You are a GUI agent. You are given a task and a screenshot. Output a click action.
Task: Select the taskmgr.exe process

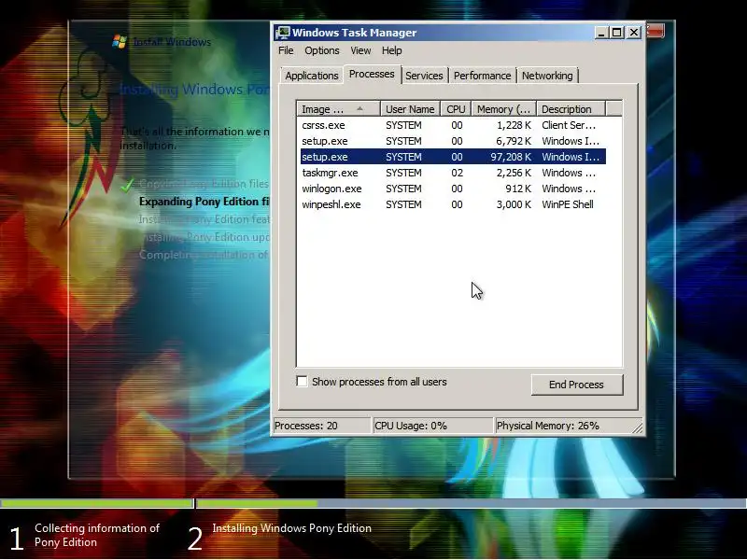(x=453, y=173)
